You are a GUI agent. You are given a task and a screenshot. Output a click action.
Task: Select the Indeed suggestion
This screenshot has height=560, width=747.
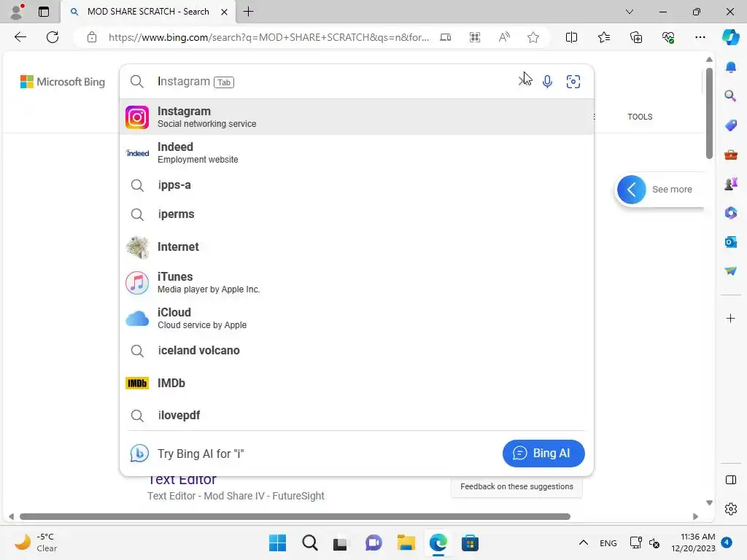(356, 152)
